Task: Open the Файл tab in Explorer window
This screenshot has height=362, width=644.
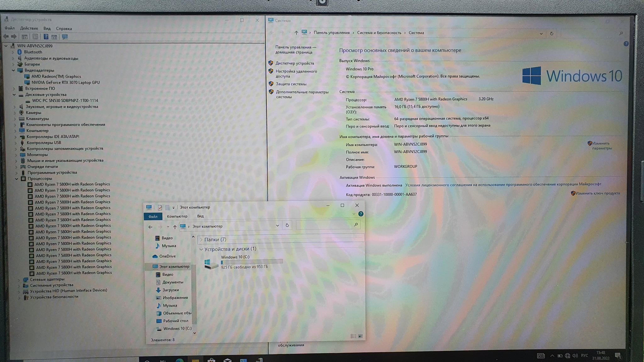Action: pos(153,217)
